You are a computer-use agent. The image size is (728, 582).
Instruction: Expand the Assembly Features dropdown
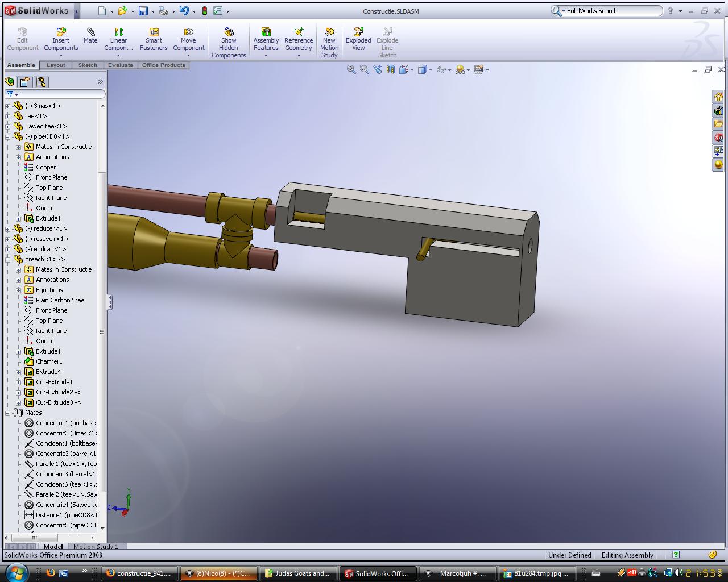coord(266,55)
